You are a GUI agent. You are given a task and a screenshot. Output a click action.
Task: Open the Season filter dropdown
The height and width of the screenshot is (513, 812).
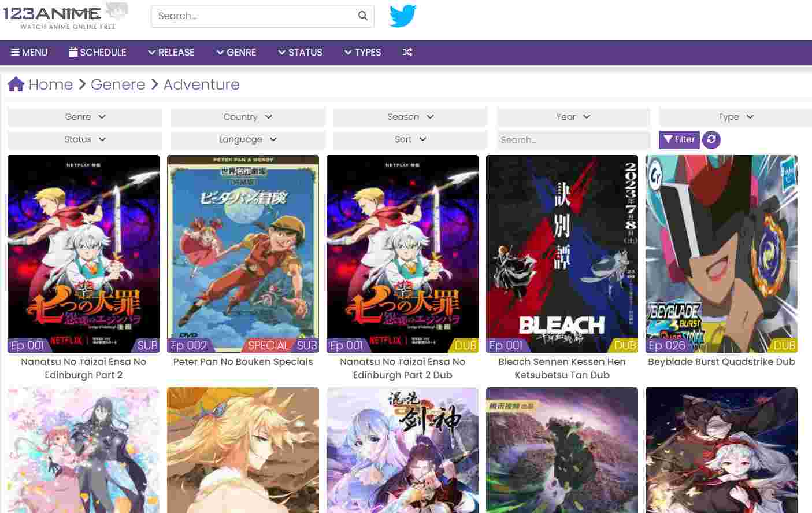click(x=410, y=117)
